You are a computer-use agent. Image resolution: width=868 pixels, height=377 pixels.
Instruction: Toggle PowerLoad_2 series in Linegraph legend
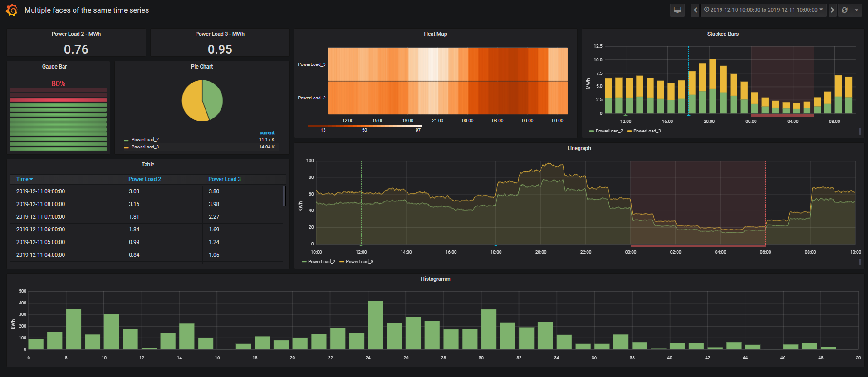click(x=321, y=262)
